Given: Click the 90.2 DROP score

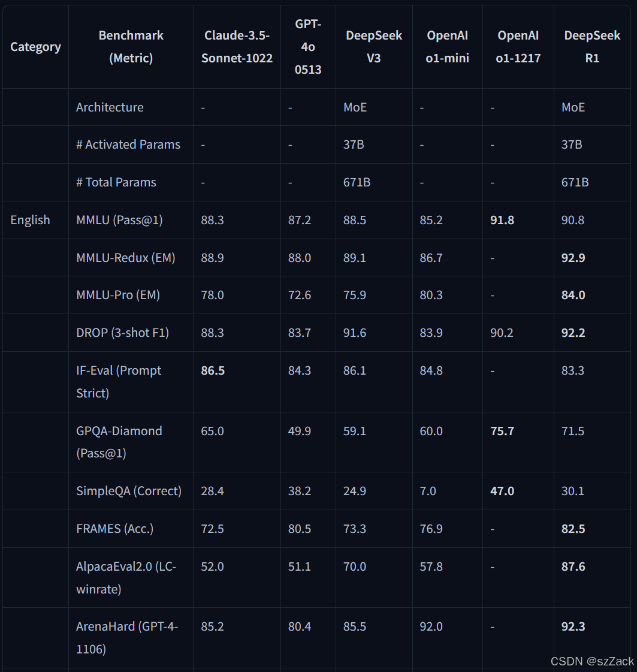Looking at the screenshot, I should pyautogui.click(x=502, y=333).
